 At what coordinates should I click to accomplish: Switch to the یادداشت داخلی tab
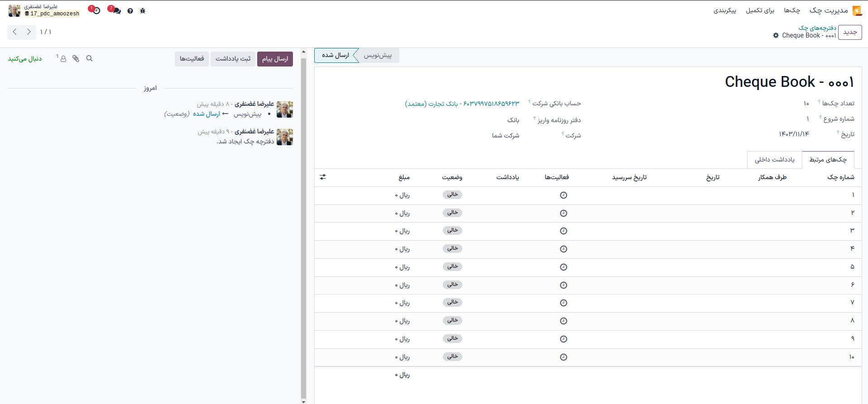click(x=774, y=159)
